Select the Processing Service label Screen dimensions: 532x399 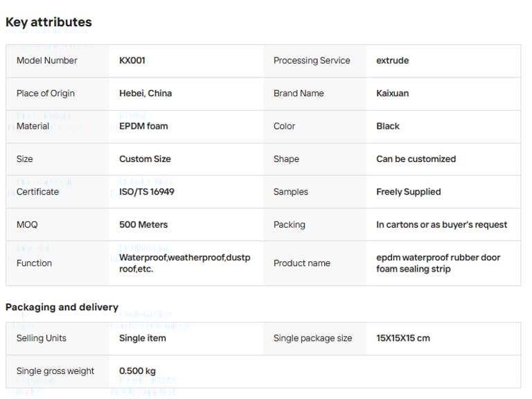[312, 60]
